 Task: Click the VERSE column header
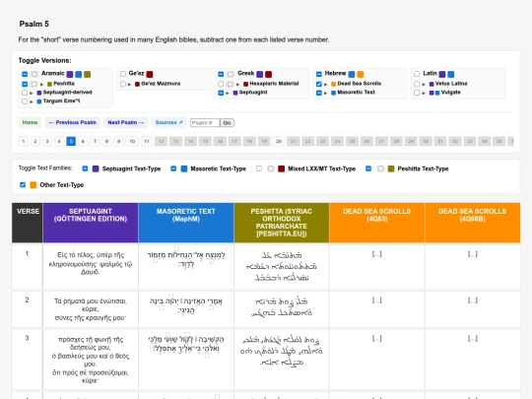pos(28,223)
